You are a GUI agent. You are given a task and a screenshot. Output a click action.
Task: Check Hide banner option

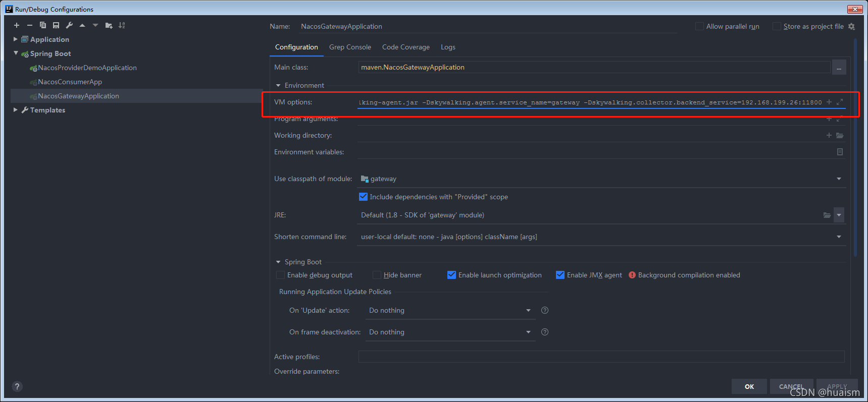coord(377,275)
